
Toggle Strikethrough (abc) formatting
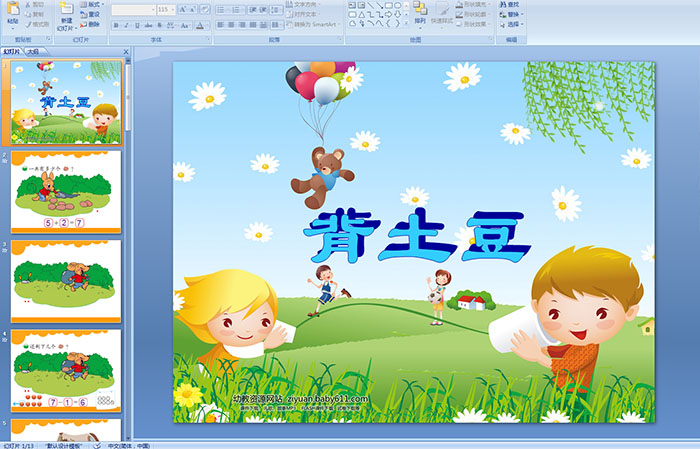tap(148, 25)
